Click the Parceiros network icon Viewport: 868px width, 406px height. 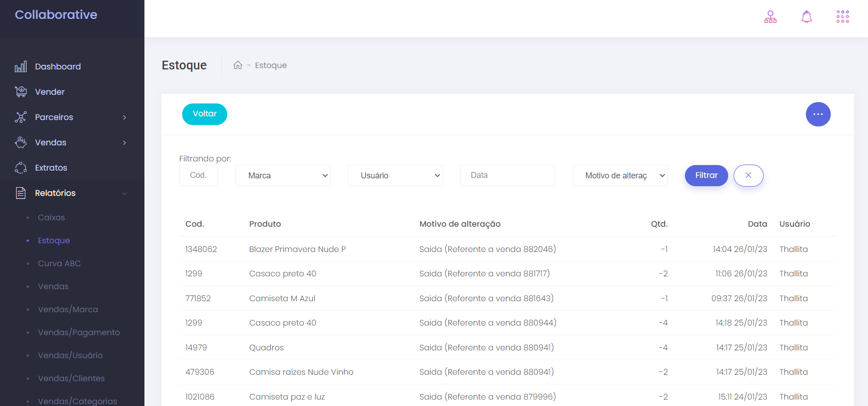[21, 117]
